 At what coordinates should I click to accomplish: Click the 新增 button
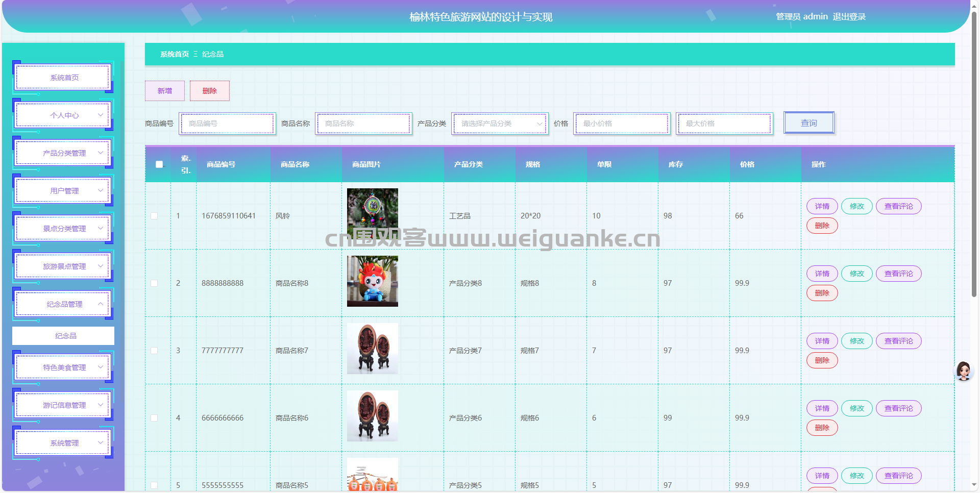[x=165, y=91]
